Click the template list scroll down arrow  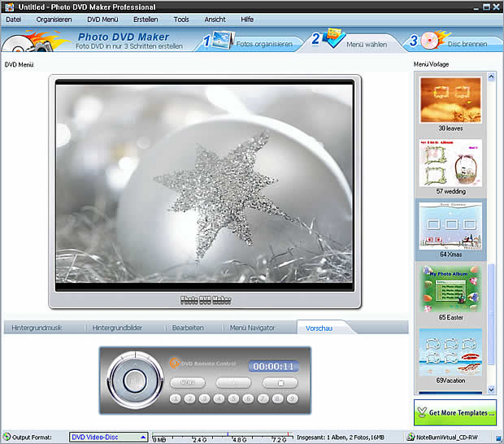[491, 390]
